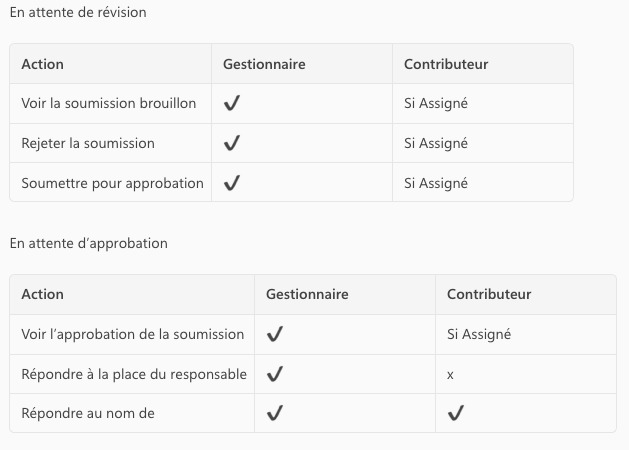Click the x mark in Contributeur column
Screen dimensions: 629x450
tap(451, 374)
